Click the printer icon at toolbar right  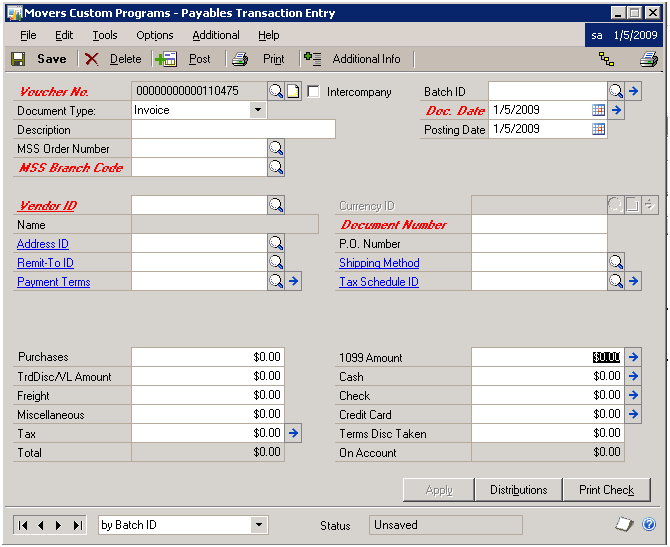coord(648,59)
